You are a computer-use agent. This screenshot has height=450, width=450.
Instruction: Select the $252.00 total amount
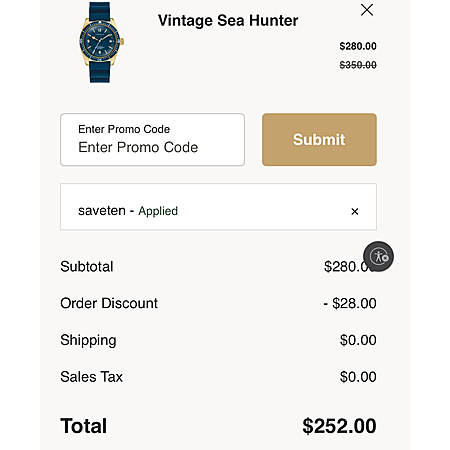[x=340, y=426]
